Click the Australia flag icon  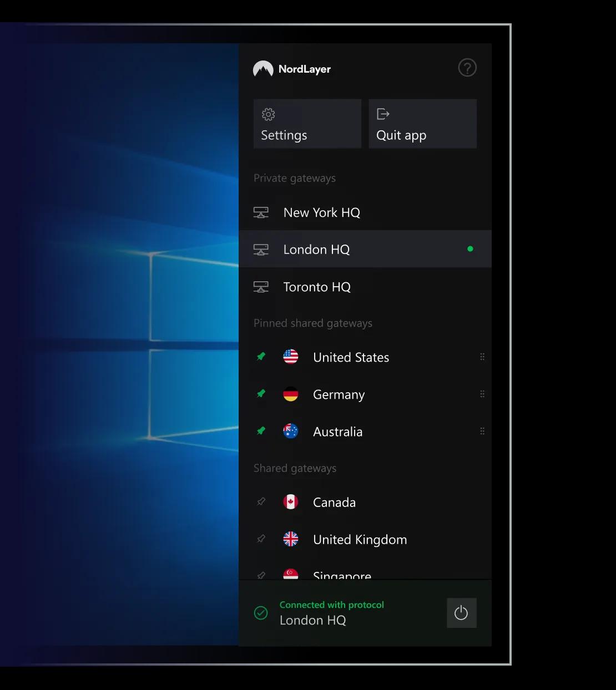(291, 432)
